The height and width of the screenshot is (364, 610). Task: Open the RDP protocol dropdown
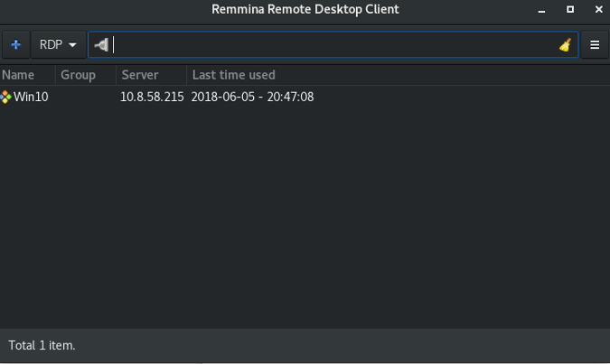(59, 45)
